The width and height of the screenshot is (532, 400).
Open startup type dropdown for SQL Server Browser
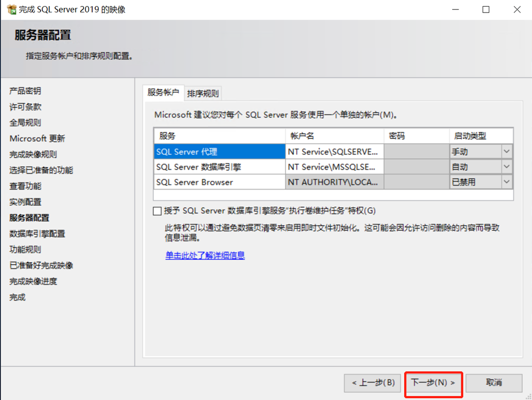tap(506, 182)
